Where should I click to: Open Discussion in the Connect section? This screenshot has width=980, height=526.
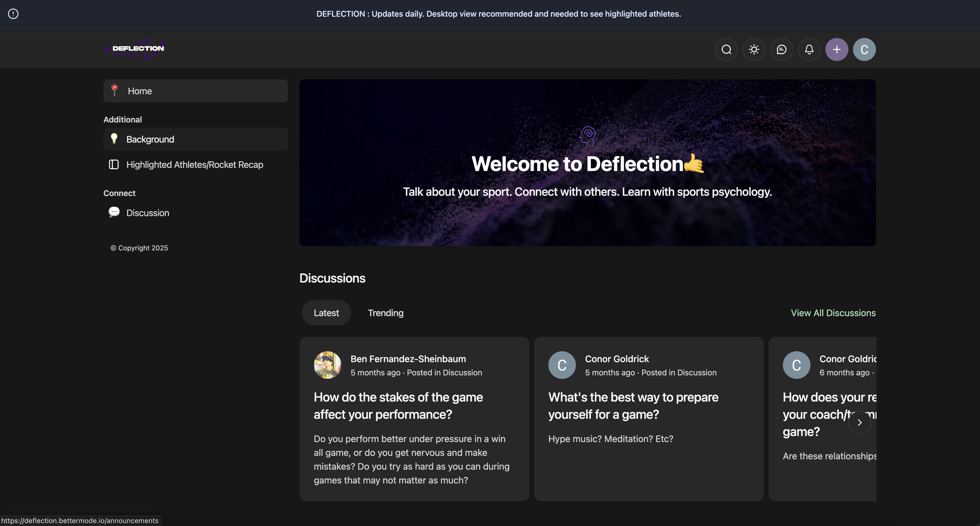pos(148,213)
